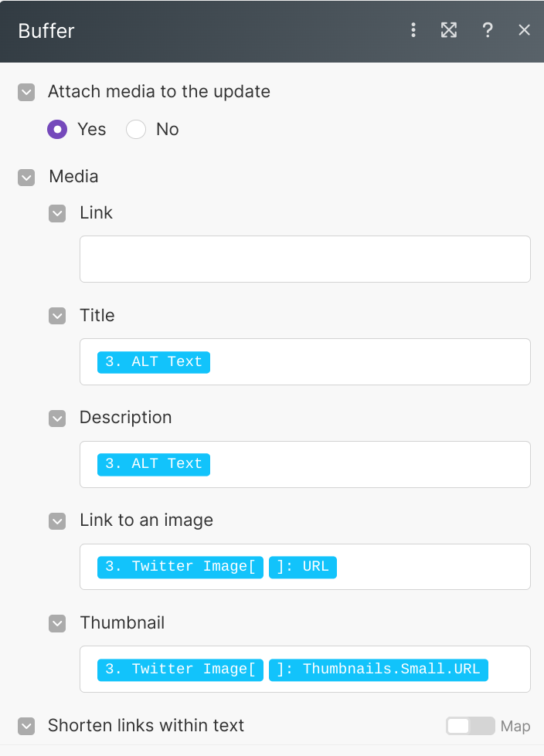This screenshot has height=756, width=544.
Task: Collapse the Attach media to the update field
Action: (x=26, y=92)
